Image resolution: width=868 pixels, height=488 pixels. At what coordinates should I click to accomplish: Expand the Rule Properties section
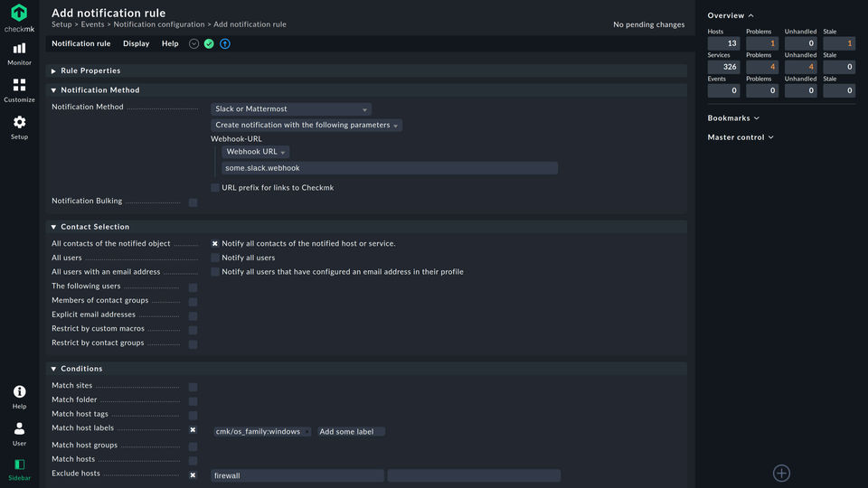[90, 70]
